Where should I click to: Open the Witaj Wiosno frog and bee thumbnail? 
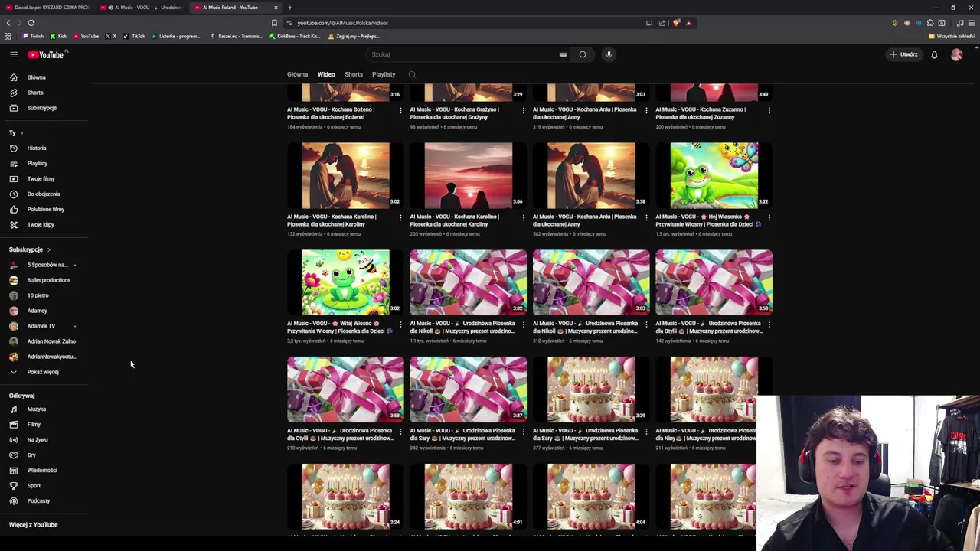click(345, 282)
